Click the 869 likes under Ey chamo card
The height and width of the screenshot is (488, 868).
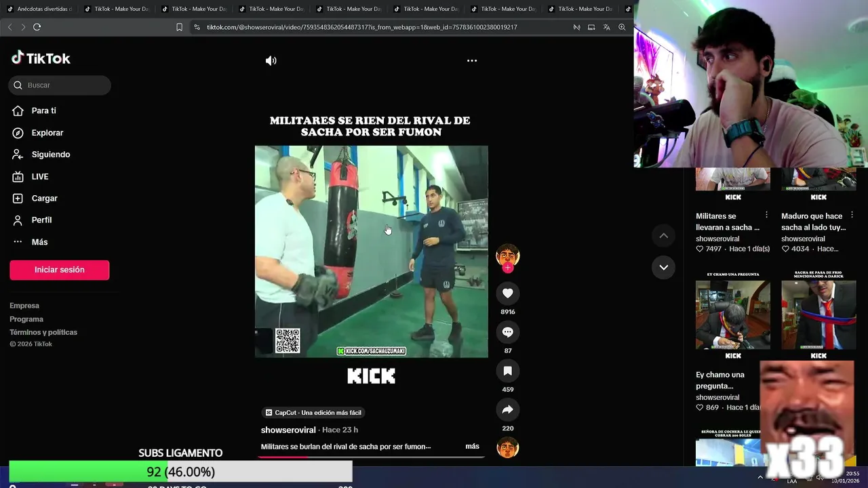tap(707, 407)
